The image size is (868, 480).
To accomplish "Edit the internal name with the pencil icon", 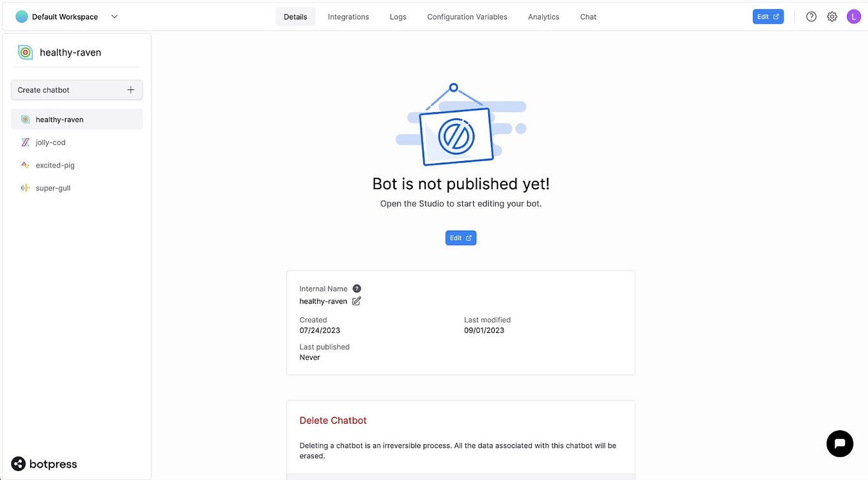I will pos(357,300).
